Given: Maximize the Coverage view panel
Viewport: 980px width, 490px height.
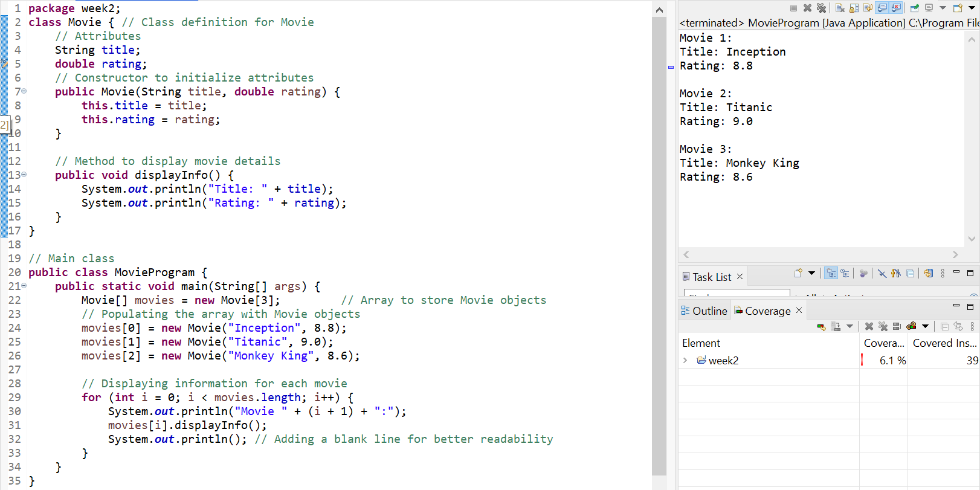Looking at the screenshot, I should (970, 306).
